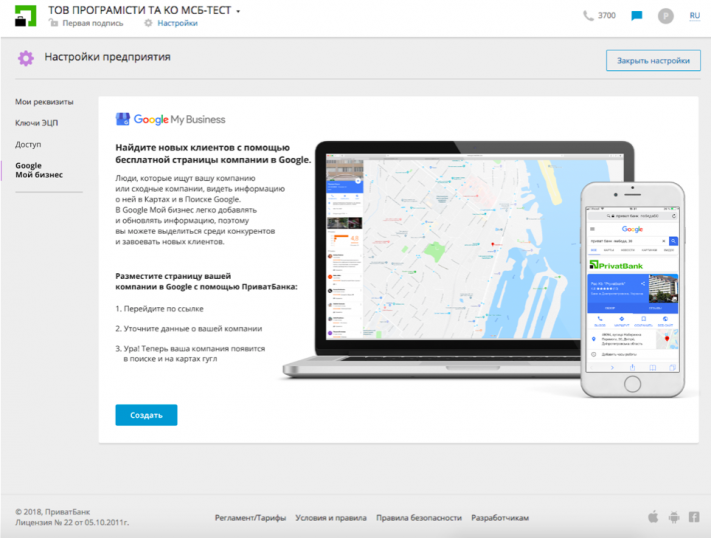Open the user profile avatar
Image resolution: width=711 pixels, height=538 pixels.
click(666, 16)
